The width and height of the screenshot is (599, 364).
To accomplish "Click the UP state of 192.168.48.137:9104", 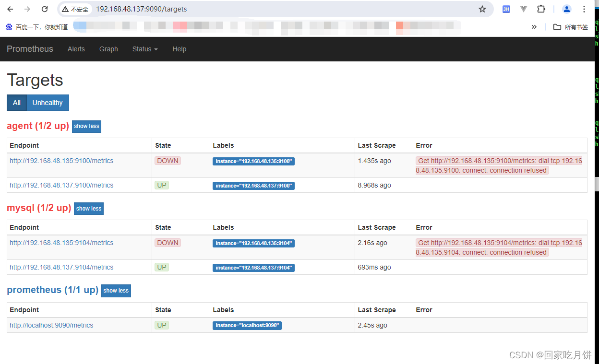I will click(162, 267).
